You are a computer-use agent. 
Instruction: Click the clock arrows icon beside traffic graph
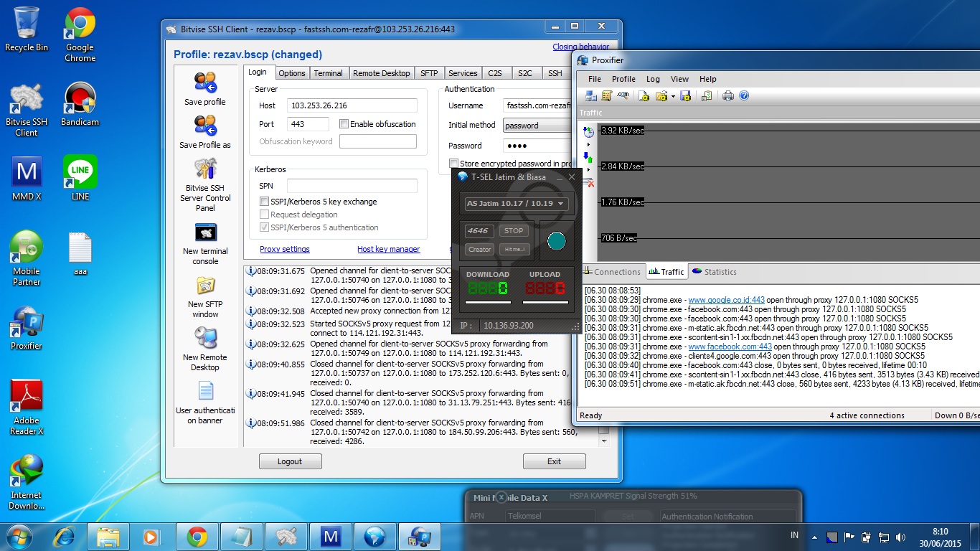pyautogui.click(x=589, y=132)
